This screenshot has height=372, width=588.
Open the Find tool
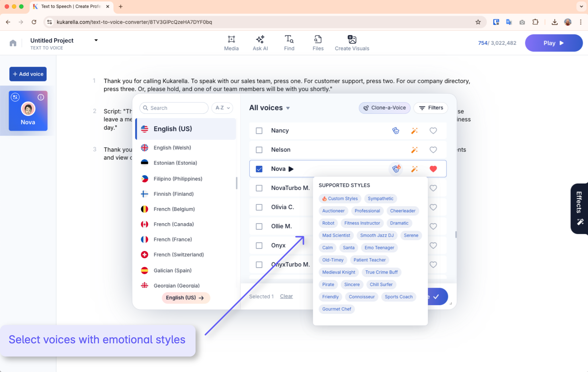[289, 43]
